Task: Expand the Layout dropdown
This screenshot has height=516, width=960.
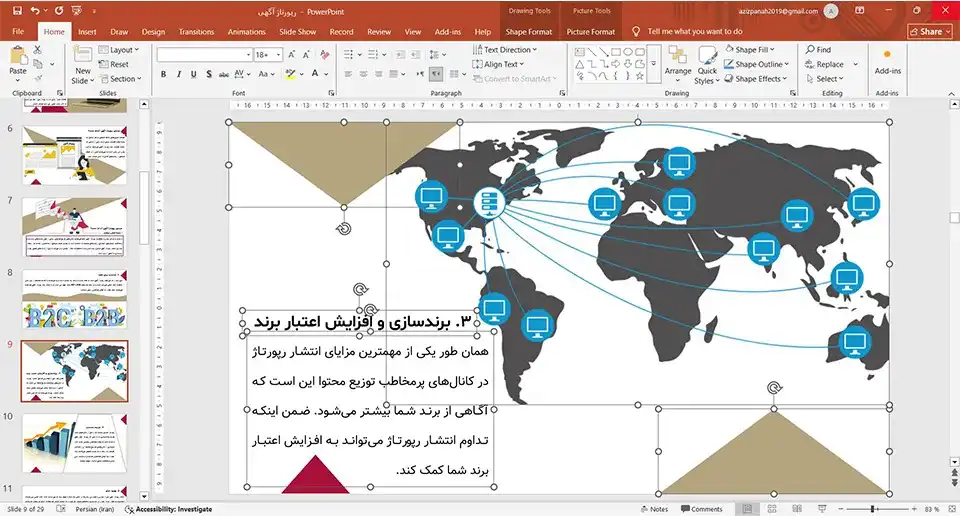Action: (x=119, y=50)
